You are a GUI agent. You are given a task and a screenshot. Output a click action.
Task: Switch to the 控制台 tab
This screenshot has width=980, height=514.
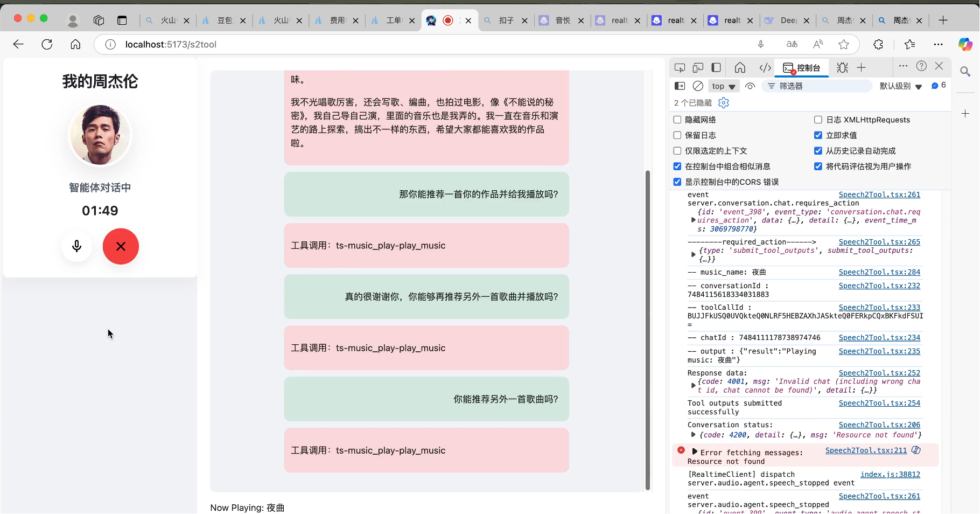(x=802, y=68)
